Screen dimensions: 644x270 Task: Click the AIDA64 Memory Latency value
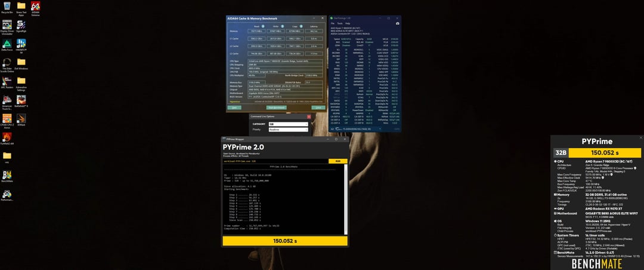tap(314, 31)
